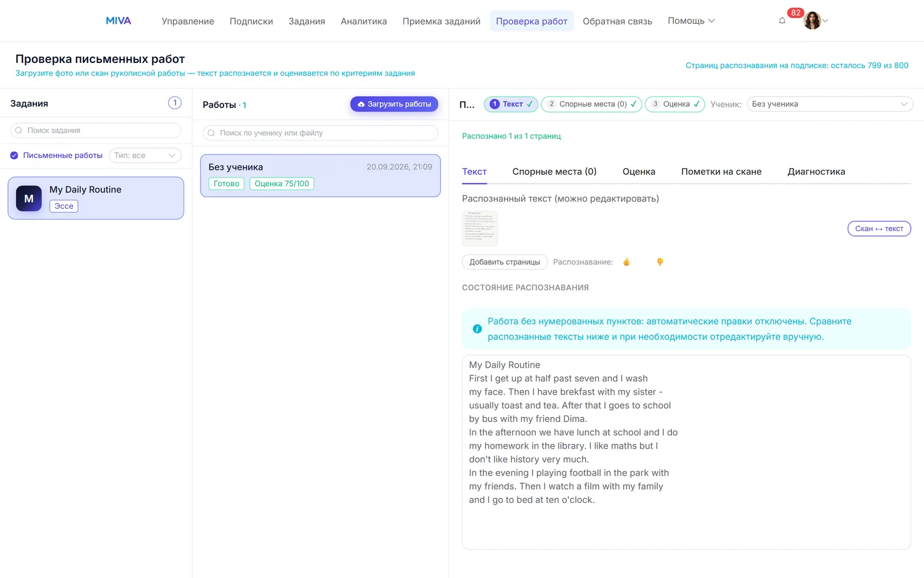Viewport: 924px width, 578px height.
Task: Expand the Ученик Без ученика dropdown
Action: tap(830, 104)
